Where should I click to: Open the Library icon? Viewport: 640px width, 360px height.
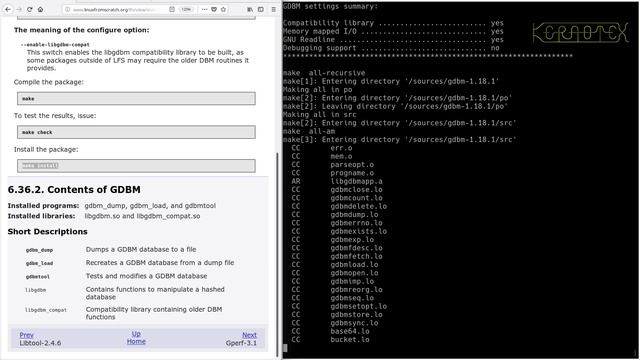pyautogui.click(x=250, y=9)
